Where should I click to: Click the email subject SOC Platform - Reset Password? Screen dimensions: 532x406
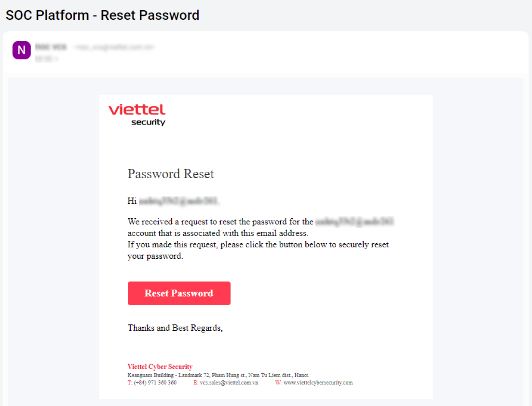click(x=102, y=15)
